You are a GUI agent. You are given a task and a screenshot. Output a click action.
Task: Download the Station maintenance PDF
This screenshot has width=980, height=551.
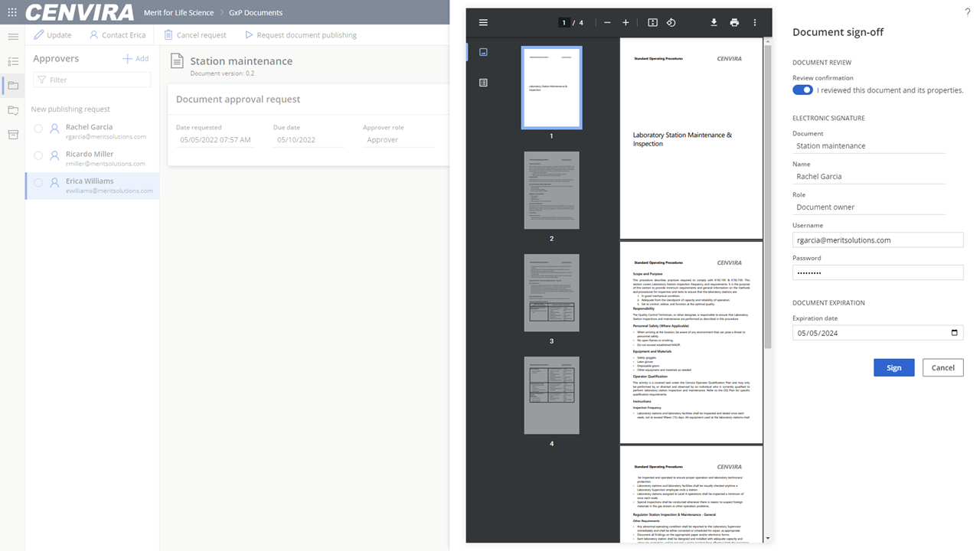(714, 23)
